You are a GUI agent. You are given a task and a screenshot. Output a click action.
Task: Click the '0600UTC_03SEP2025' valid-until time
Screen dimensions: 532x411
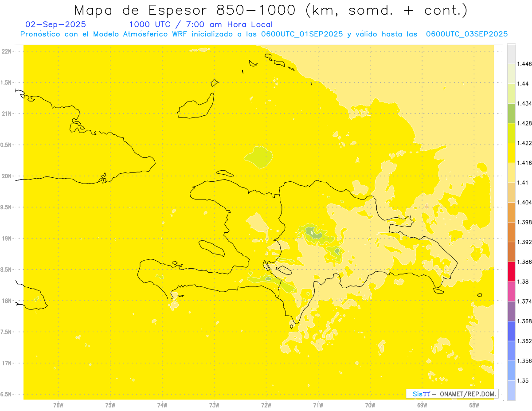(467, 34)
